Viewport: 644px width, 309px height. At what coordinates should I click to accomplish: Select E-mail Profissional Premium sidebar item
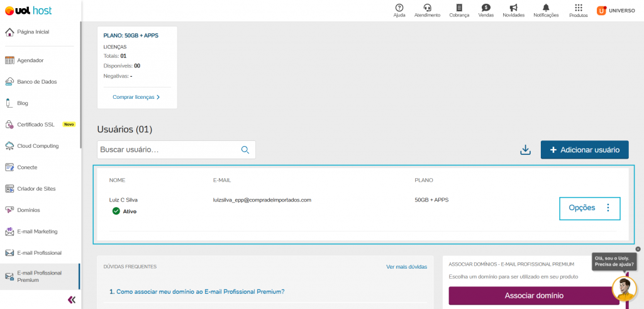[x=40, y=276]
